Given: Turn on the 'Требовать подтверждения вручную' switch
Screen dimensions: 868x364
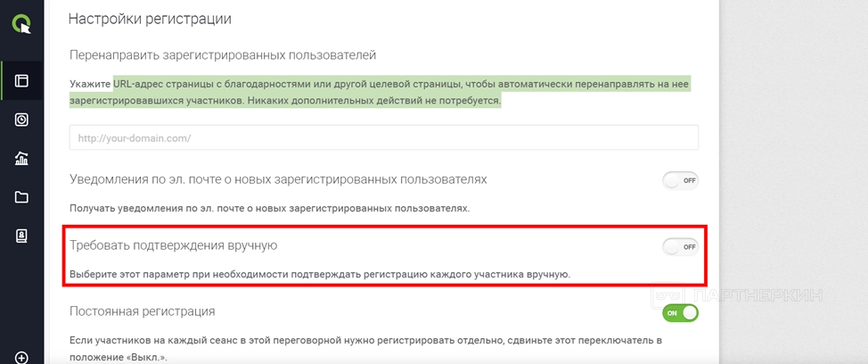Looking at the screenshot, I should [x=680, y=246].
